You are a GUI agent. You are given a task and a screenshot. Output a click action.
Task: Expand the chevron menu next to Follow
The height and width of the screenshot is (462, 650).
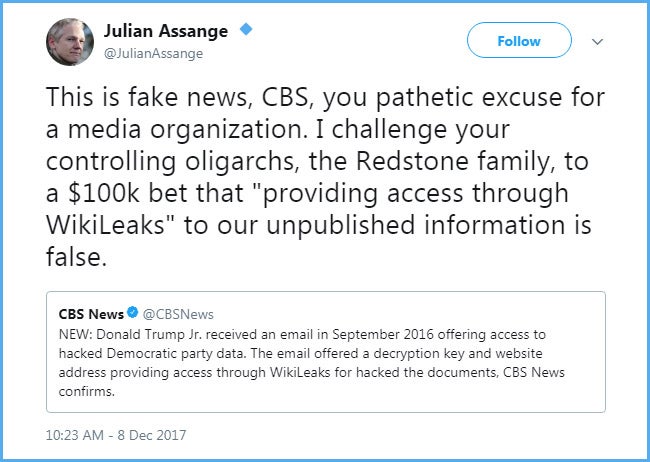pos(598,41)
